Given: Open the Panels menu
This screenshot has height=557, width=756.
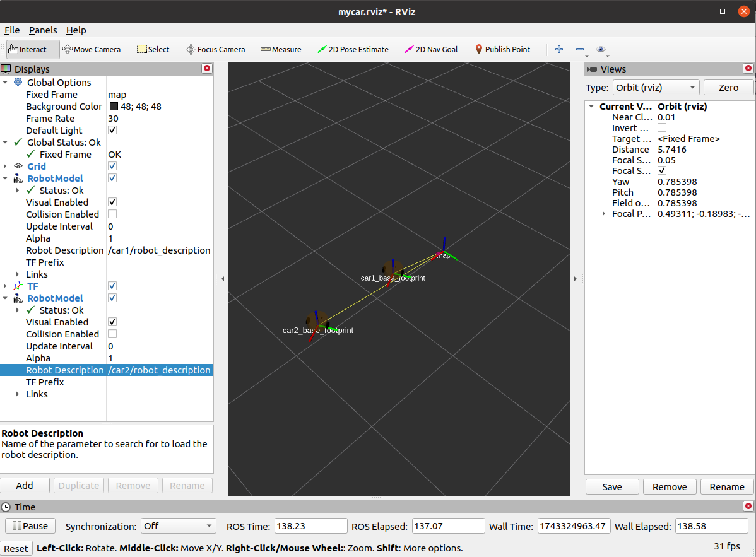Looking at the screenshot, I should click(x=43, y=30).
